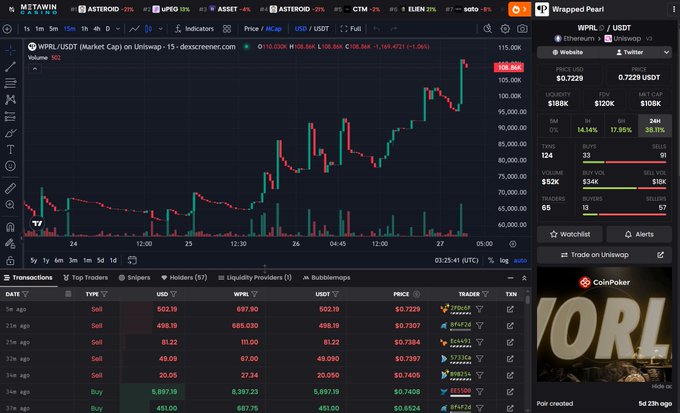This screenshot has height=413, width=680.
Task: Open transaction link for $502.19 sell
Action: click(510, 309)
